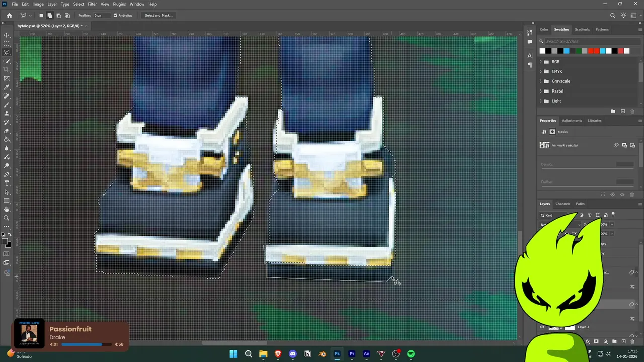Select the Spot Healing Brush tool

7,96
